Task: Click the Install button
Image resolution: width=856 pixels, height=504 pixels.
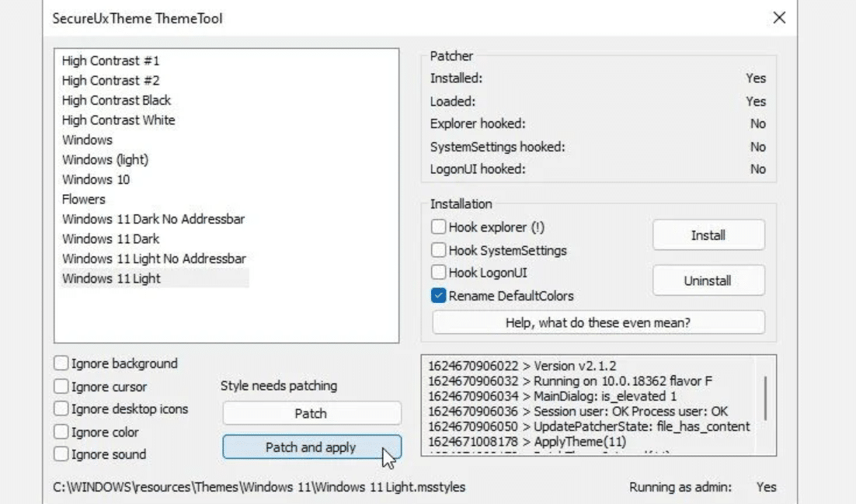Action: coord(708,235)
